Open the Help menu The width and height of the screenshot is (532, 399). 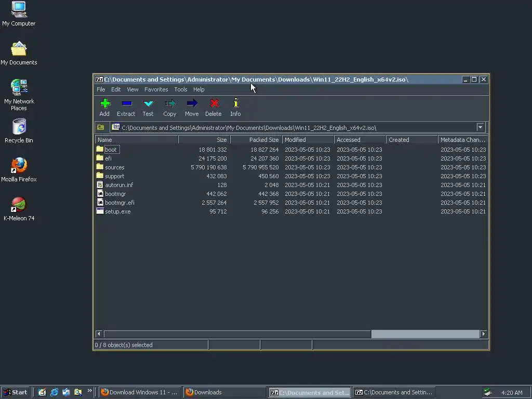click(x=199, y=89)
